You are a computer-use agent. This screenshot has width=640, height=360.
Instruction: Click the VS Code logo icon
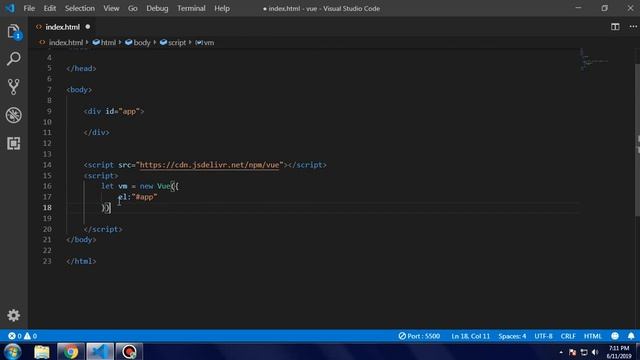10,8
